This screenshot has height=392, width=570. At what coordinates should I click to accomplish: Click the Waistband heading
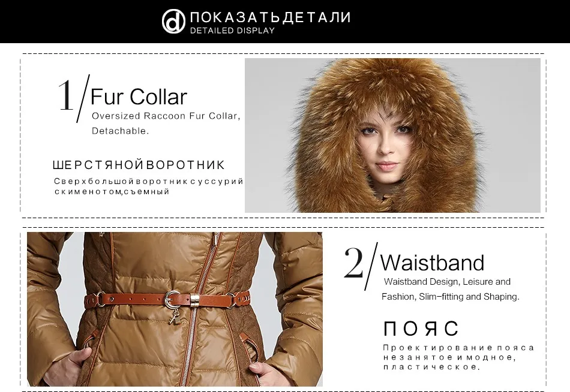point(432,263)
